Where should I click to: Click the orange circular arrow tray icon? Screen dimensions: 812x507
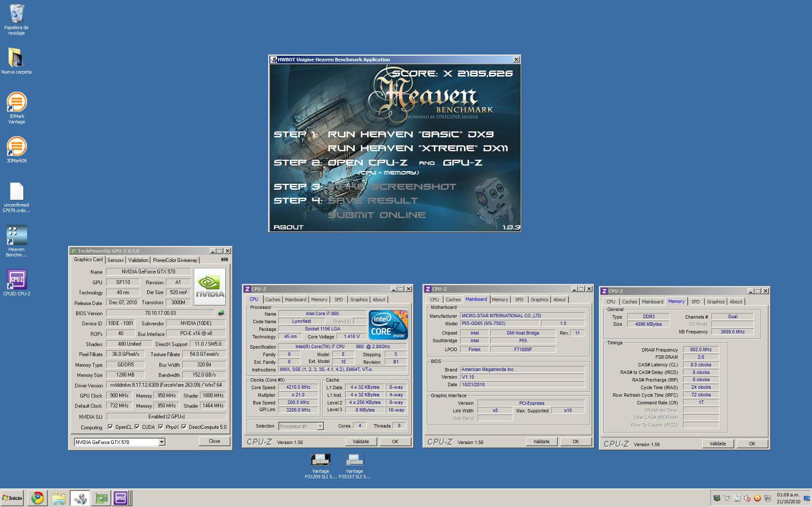(757, 498)
